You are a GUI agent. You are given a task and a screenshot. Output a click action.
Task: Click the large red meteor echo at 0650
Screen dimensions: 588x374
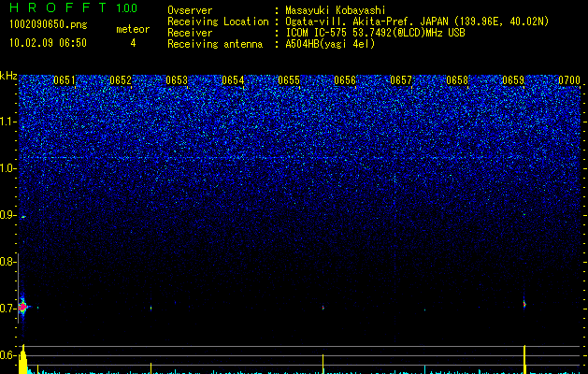coord(22,307)
